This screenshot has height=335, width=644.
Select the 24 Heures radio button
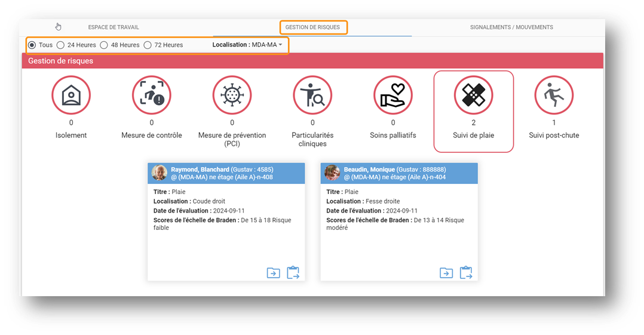60,45
